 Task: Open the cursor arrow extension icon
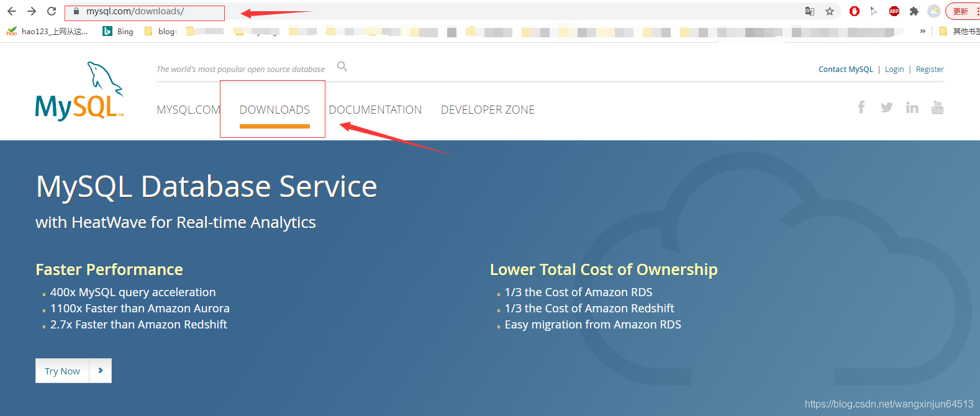874,11
